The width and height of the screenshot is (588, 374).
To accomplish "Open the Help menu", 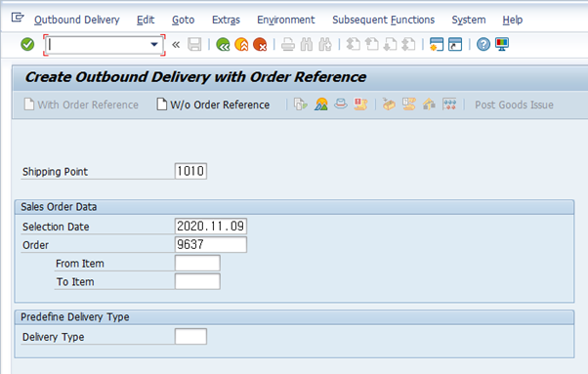I will 513,20.
